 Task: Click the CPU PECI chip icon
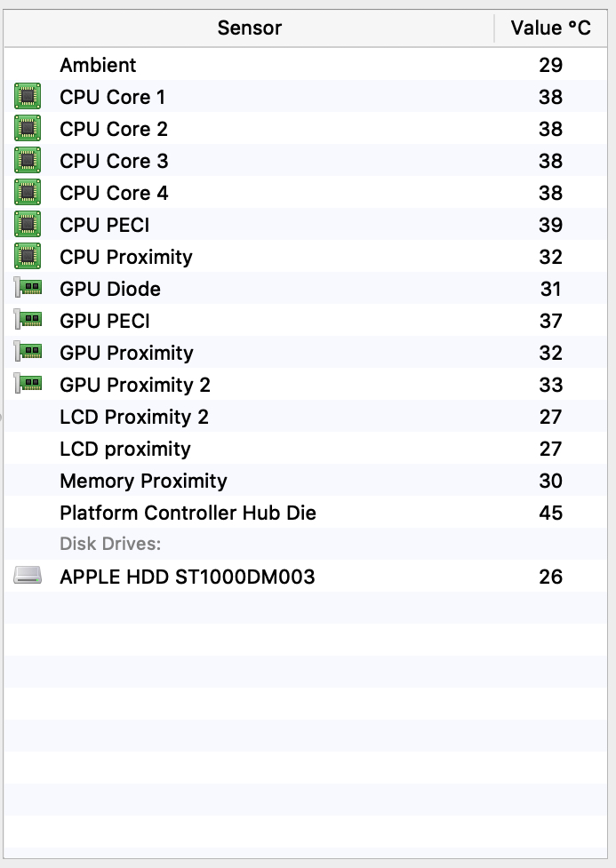coord(28,225)
